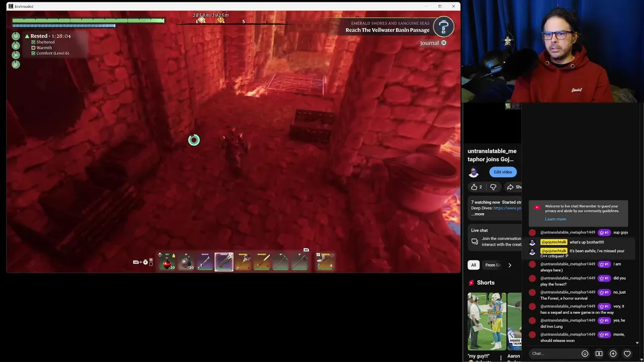This screenshot has height=362, width=644.
Task: Click the Live chat speech bubble icon
Action: (x=474, y=242)
